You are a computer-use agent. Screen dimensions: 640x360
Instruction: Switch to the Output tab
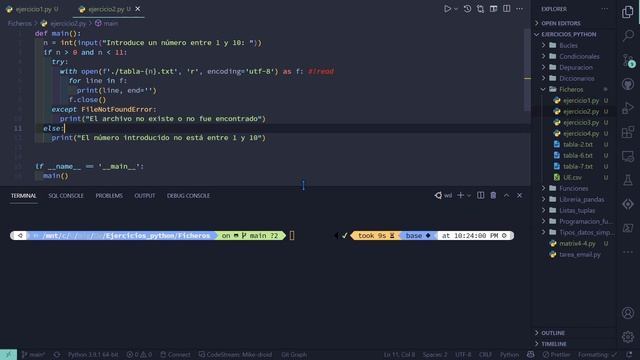144,196
